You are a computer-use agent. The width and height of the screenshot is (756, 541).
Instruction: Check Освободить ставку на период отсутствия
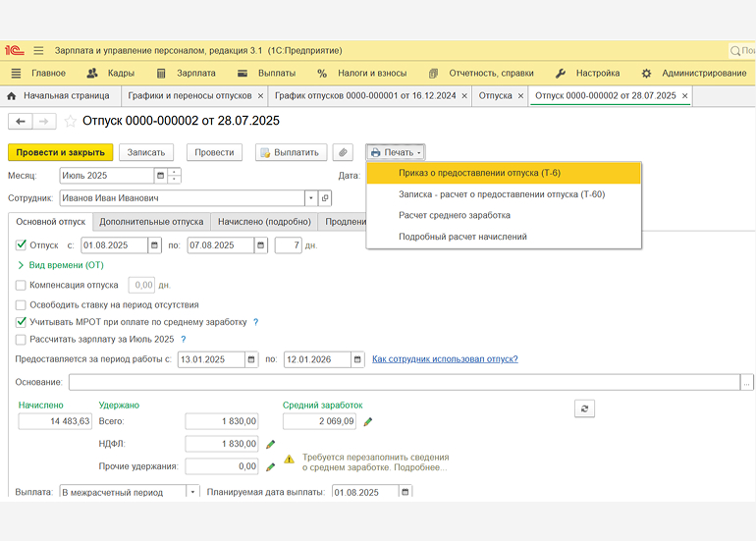point(21,305)
